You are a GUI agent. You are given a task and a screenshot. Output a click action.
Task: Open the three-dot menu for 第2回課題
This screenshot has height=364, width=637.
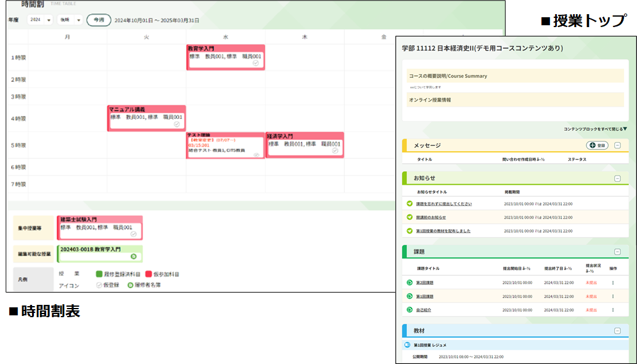point(613,283)
